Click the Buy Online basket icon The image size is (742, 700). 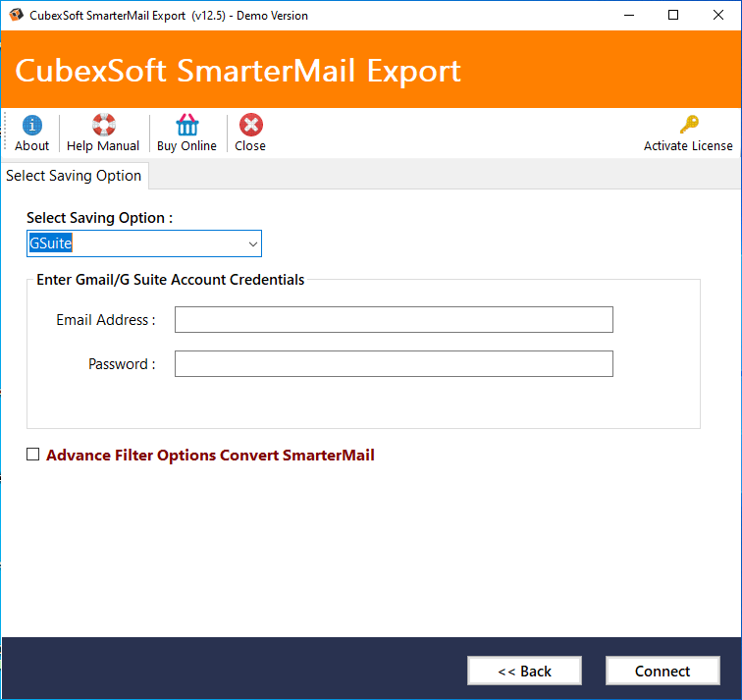tap(186, 125)
